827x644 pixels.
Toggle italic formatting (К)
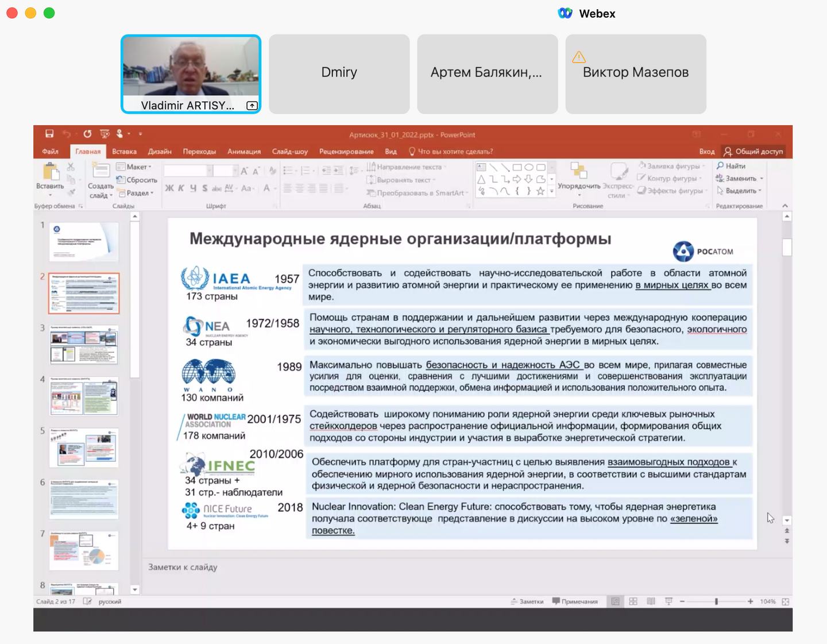(x=181, y=188)
